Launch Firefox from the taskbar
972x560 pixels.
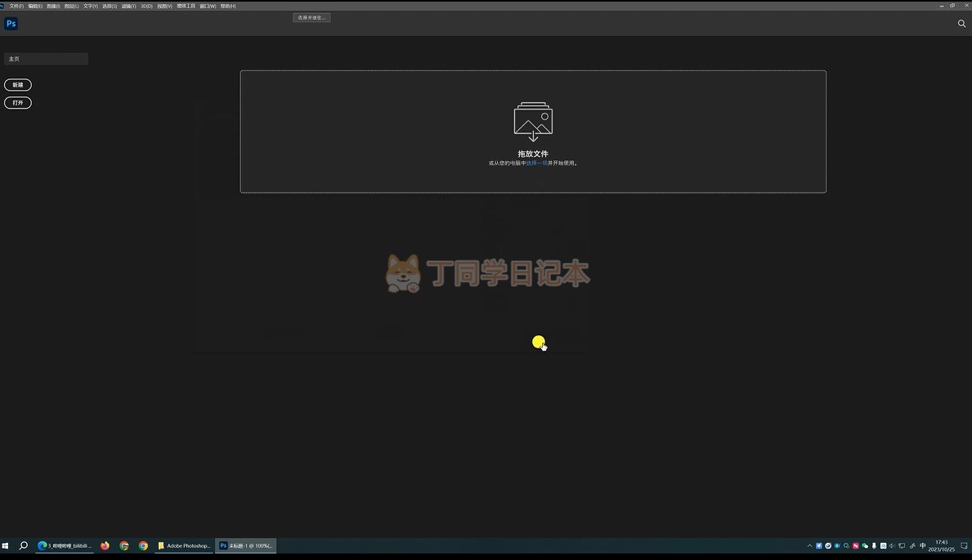tap(105, 546)
